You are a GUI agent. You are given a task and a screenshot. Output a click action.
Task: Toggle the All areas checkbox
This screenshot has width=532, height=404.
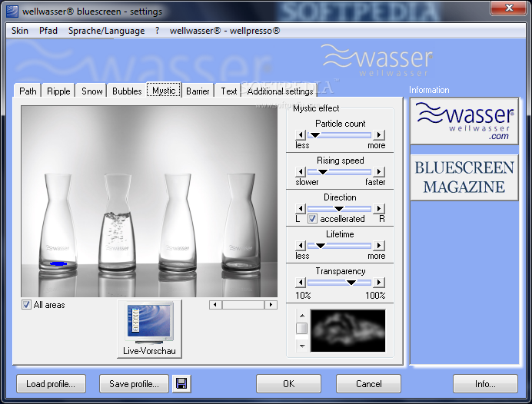pyautogui.click(x=26, y=305)
